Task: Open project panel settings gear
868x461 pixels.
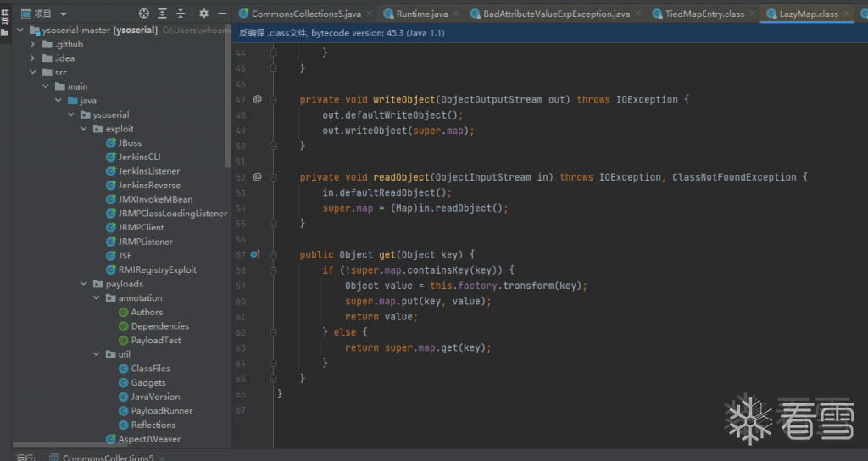Action: 203,14
